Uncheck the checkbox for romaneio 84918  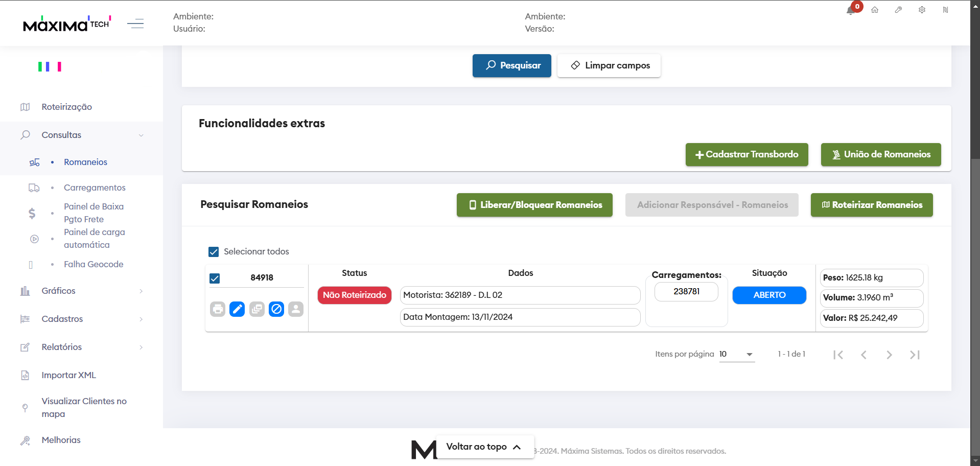tap(215, 278)
